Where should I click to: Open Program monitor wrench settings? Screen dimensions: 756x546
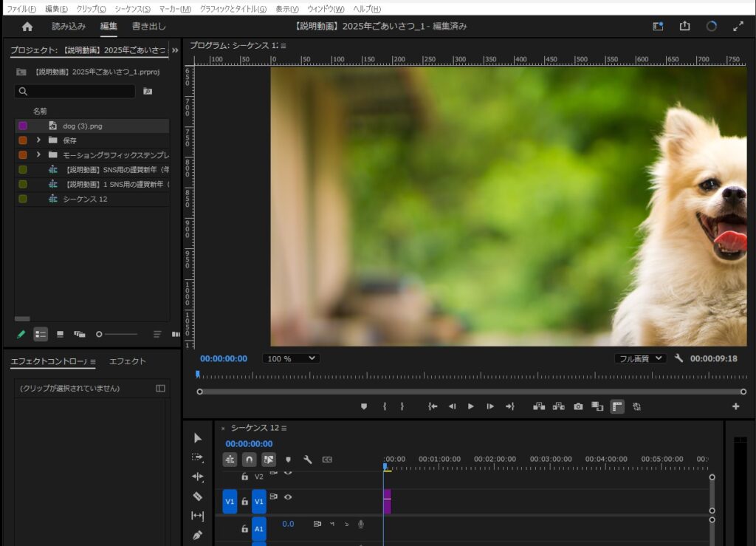pos(679,358)
